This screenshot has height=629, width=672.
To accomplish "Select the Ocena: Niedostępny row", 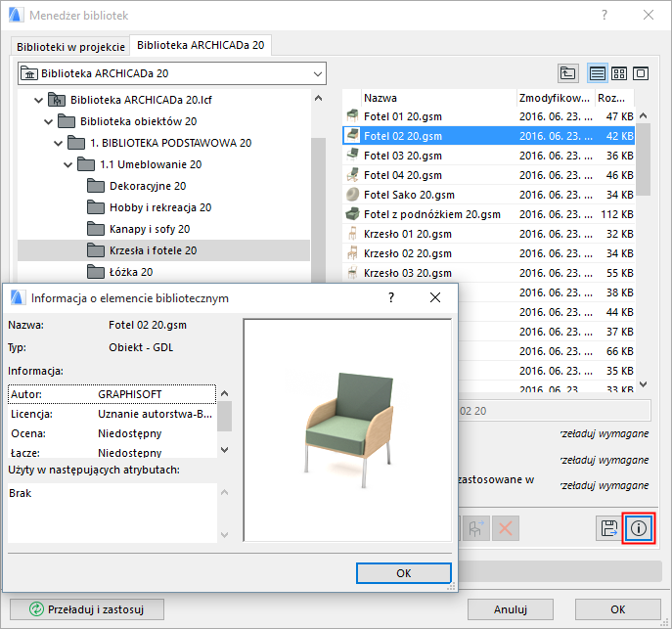I will (112, 433).
